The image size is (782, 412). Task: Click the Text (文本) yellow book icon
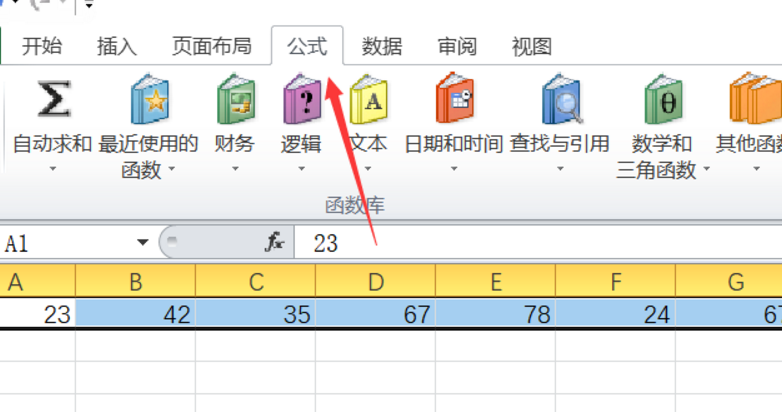click(369, 99)
